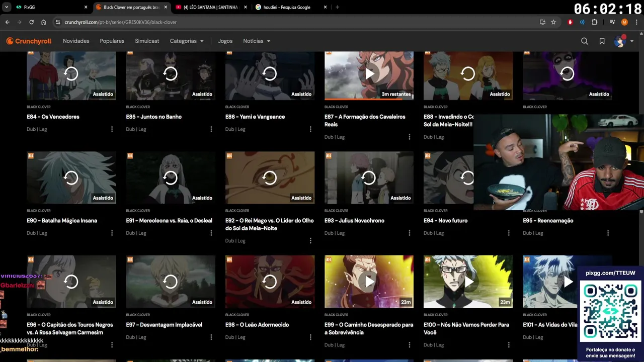Close the houdini Google search tab
Image resolution: width=644 pixels, height=362 pixels.
pyautogui.click(x=325, y=7)
